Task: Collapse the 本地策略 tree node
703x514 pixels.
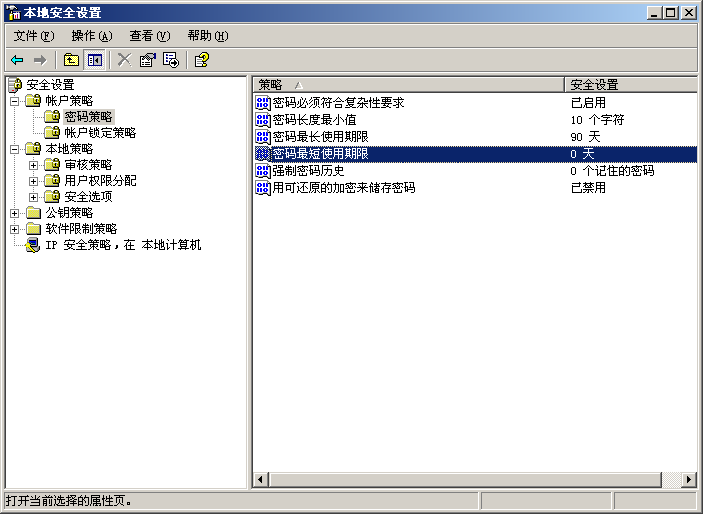Action: click(14, 149)
